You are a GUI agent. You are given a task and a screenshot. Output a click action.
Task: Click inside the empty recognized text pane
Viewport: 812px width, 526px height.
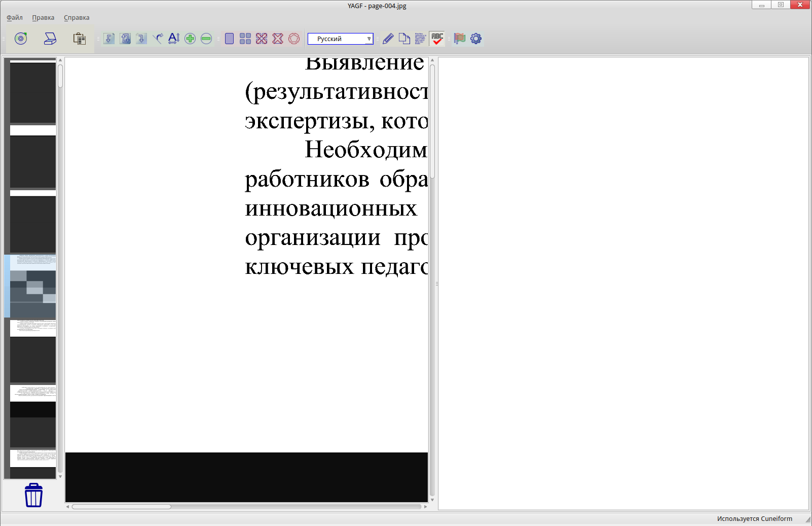point(623,283)
